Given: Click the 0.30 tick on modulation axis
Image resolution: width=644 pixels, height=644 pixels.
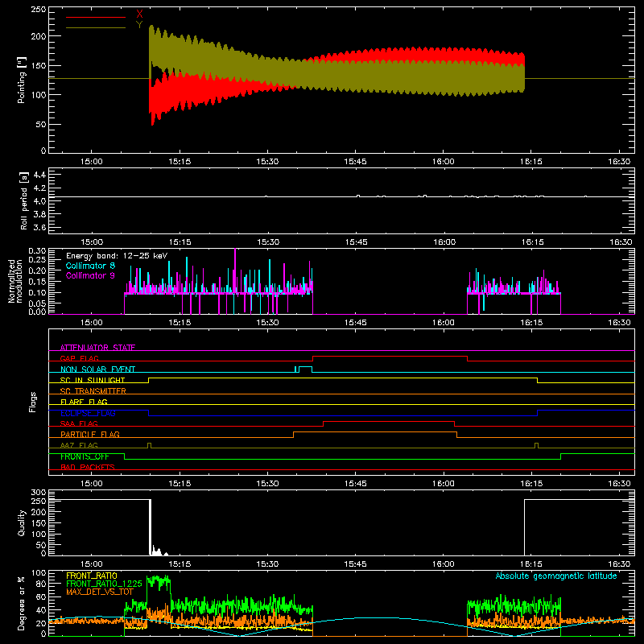Looking at the screenshot, I should (37, 251).
